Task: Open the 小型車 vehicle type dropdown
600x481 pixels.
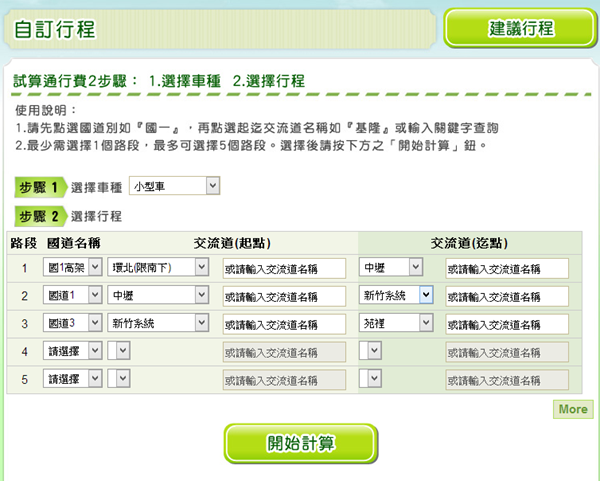Action: click(174, 186)
